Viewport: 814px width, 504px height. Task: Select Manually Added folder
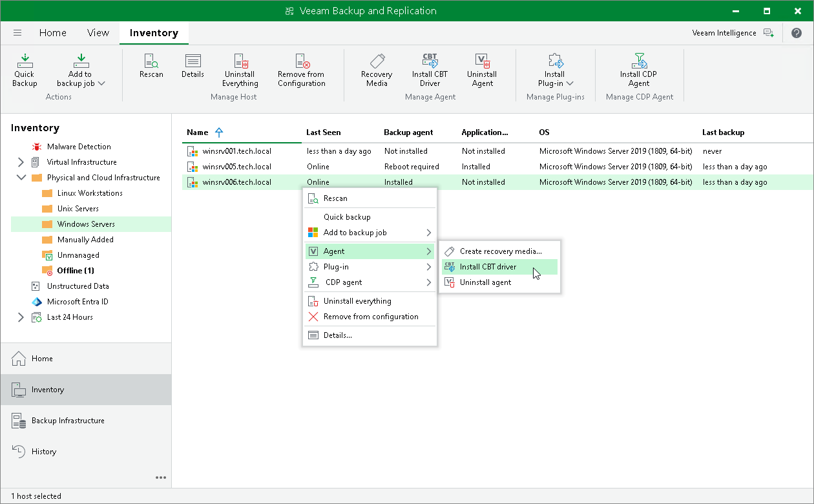[x=85, y=240]
